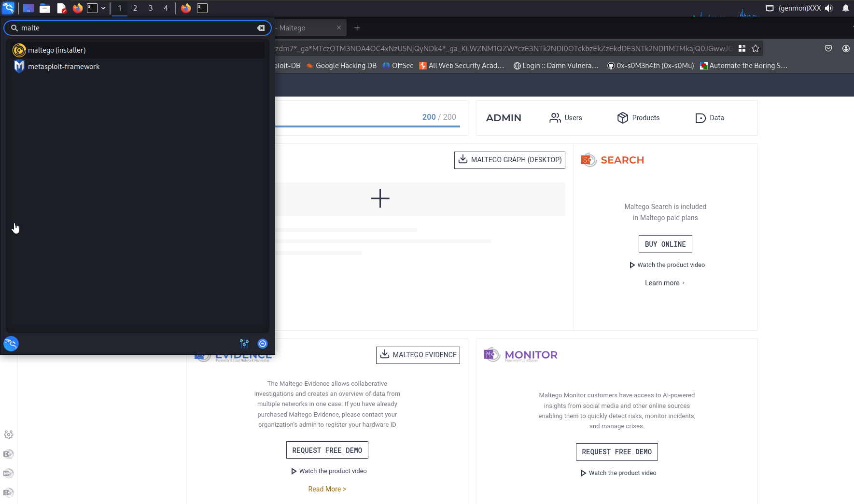Clear the app menu search field

(261, 28)
